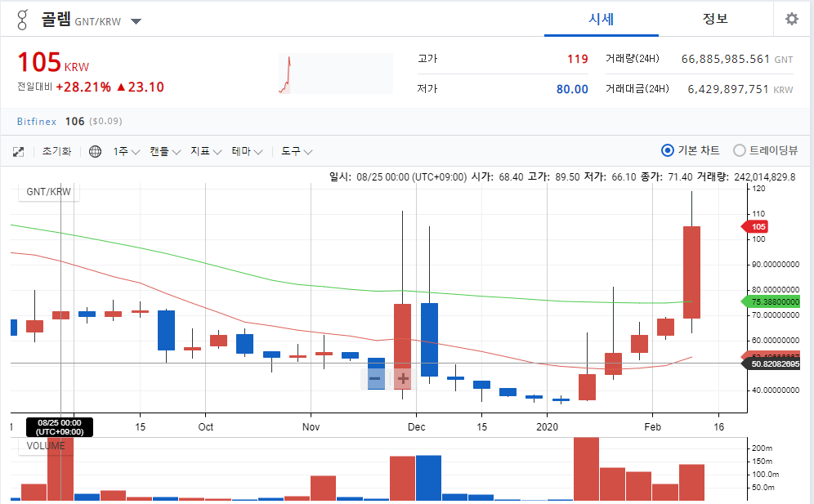
Task: Click the mini price sparkline thumbnail
Action: [334, 73]
